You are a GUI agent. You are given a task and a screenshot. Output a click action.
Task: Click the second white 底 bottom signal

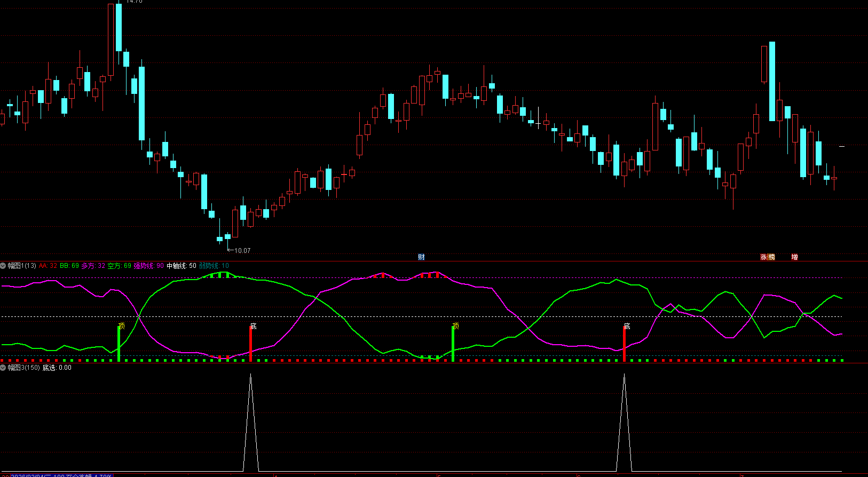(627, 326)
